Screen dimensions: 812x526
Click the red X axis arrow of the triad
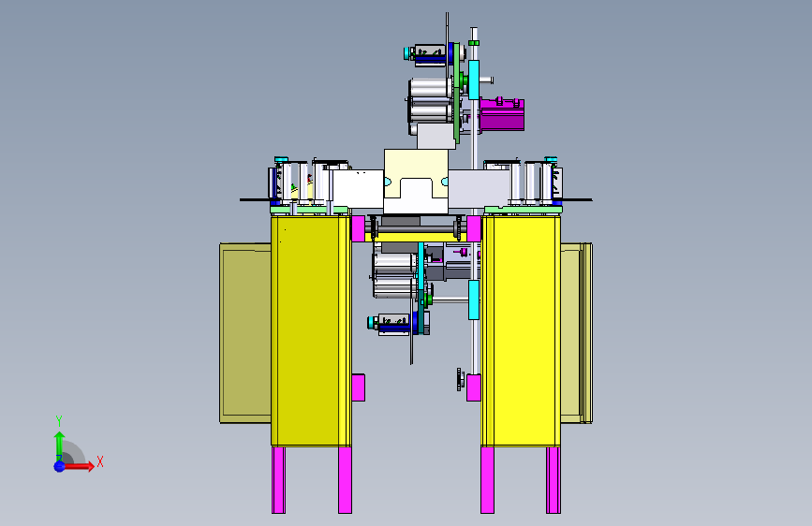coord(78,466)
